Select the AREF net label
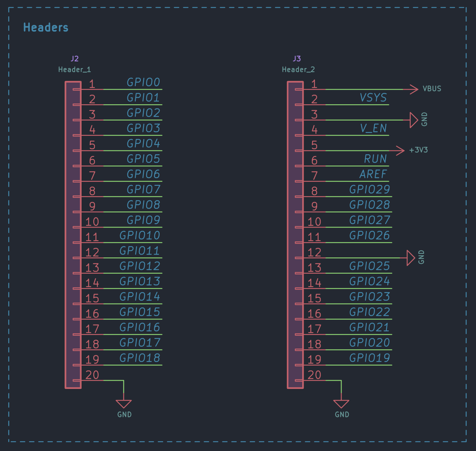The height and width of the screenshot is (451, 476). [373, 174]
